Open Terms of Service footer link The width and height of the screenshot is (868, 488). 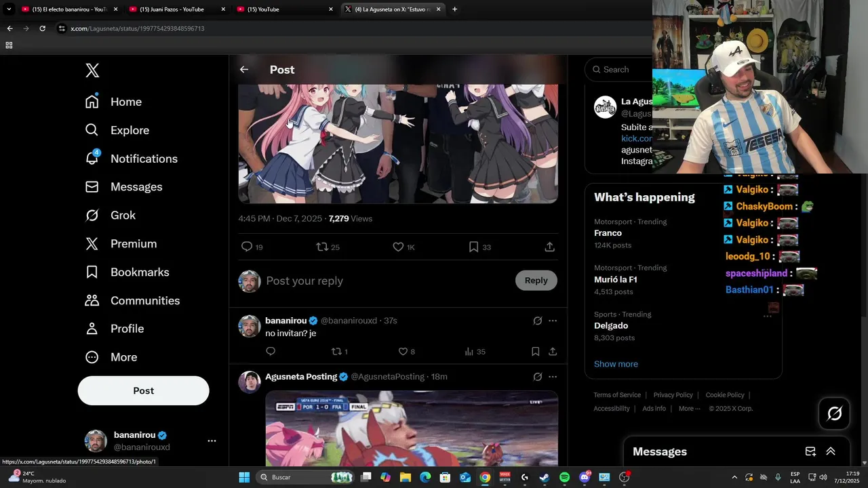pos(617,395)
